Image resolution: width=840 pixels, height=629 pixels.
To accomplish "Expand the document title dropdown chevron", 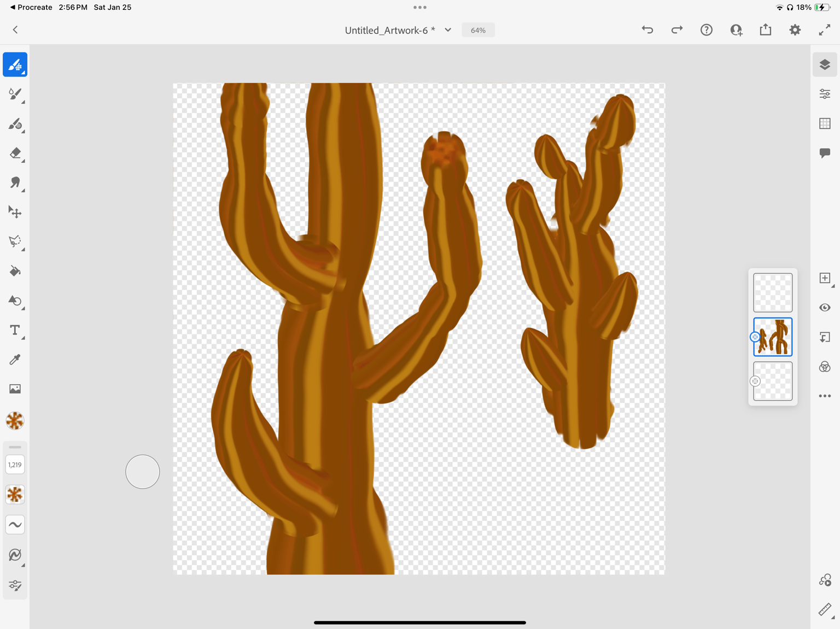I will pos(448,30).
